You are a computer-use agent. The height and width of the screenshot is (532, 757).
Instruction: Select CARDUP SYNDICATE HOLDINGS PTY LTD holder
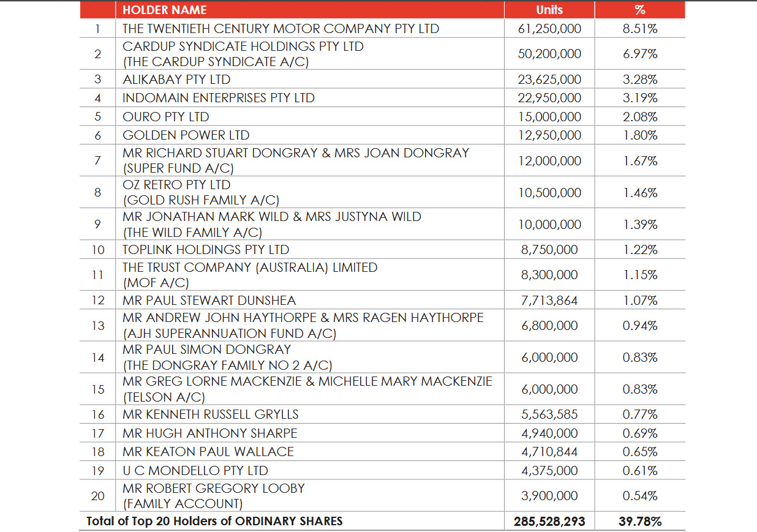coord(243,47)
